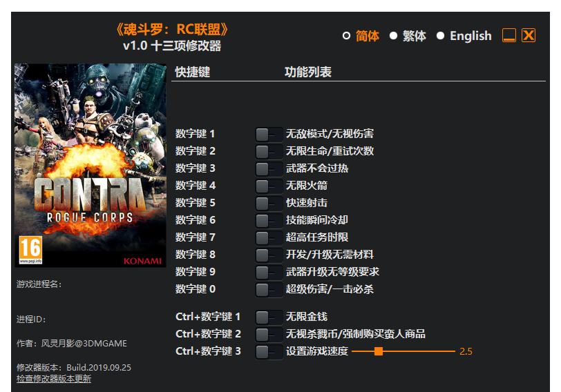Click 功能列表 column header
This screenshot has width=561, height=392.
[x=308, y=72]
